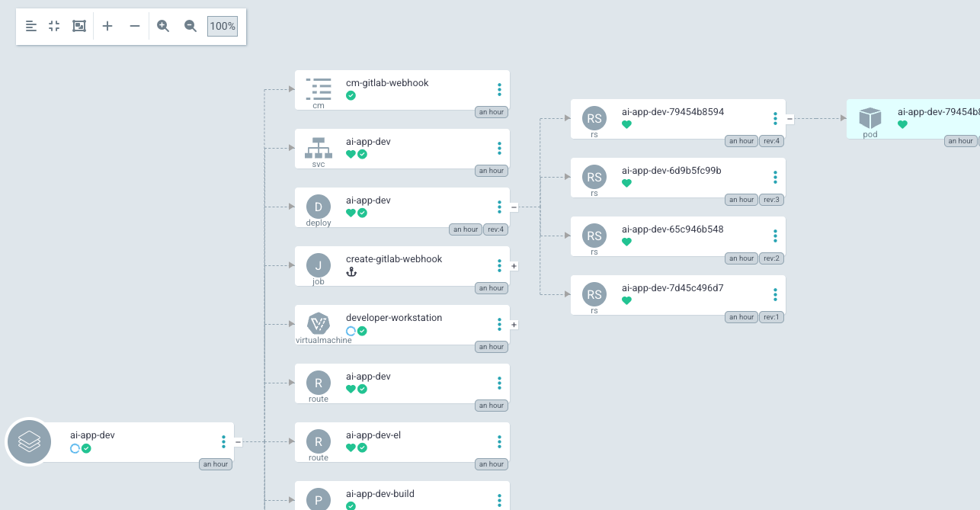Click the zoom out magnifier icon
The height and width of the screenshot is (510, 980).
191,26
